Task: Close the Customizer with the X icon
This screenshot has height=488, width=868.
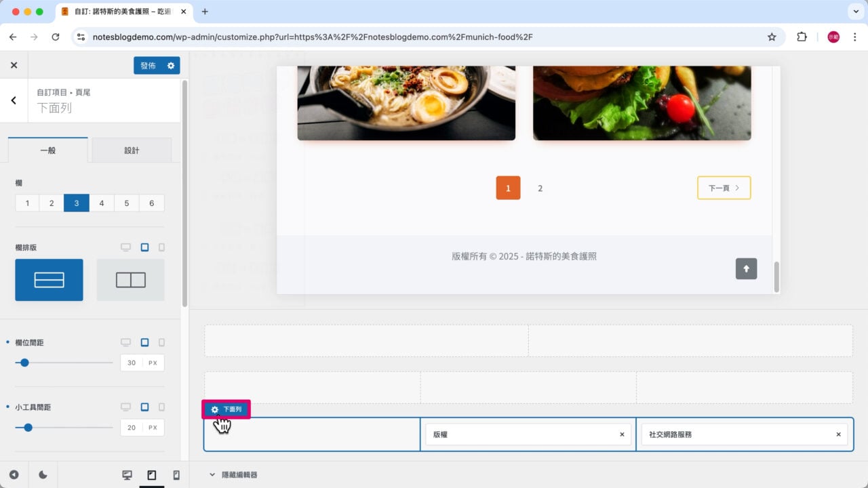Action: pyautogui.click(x=14, y=65)
